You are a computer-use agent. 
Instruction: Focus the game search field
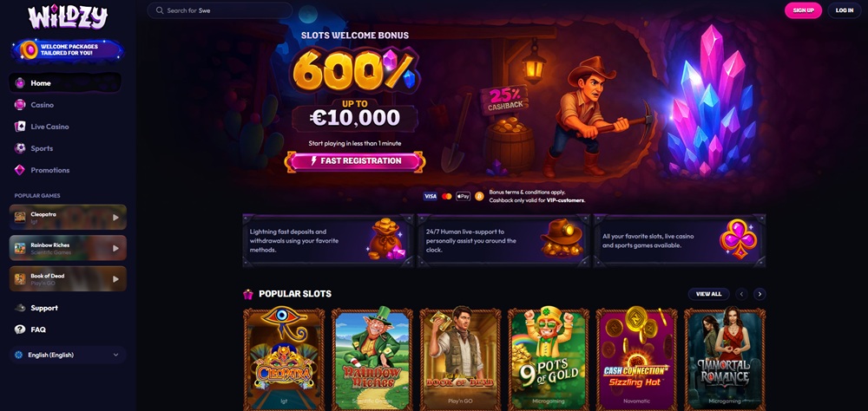pos(220,10)
